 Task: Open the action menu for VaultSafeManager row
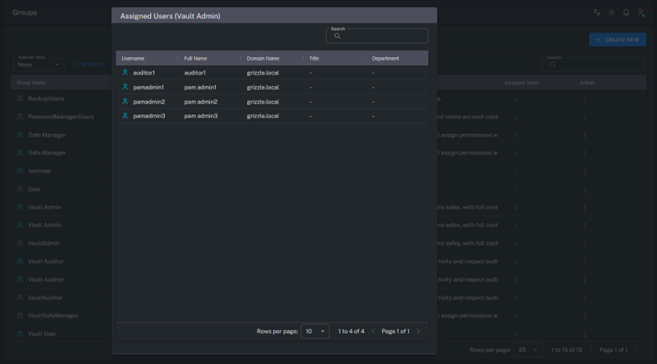[x=585, y=316]
